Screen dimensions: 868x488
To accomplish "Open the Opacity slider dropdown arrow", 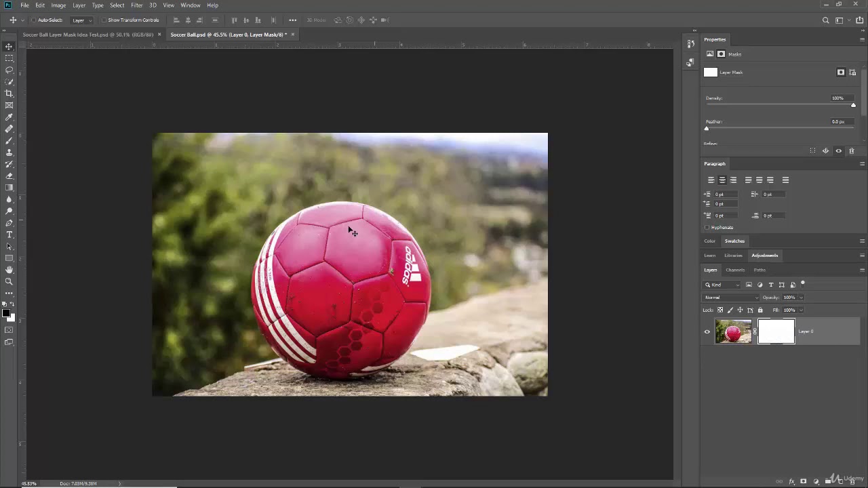I will tap(801, 298).
